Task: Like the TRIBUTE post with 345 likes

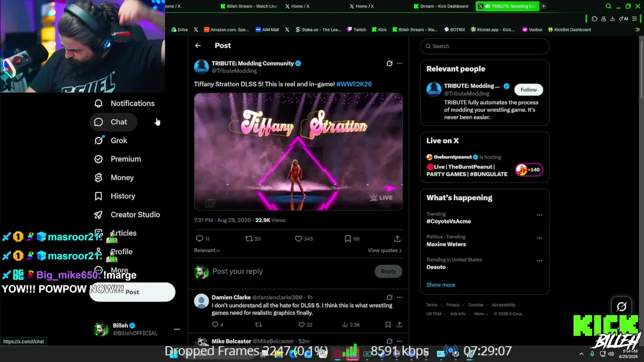Action: point(298,239)
